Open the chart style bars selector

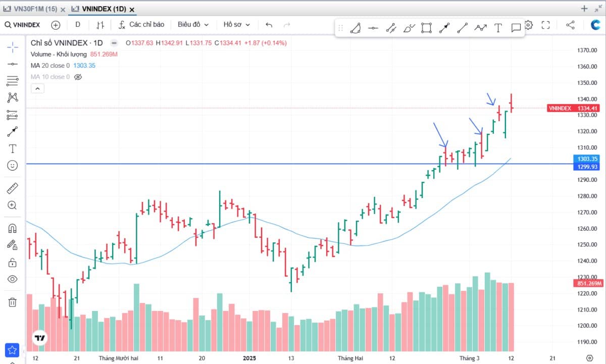tap(100, 25)
